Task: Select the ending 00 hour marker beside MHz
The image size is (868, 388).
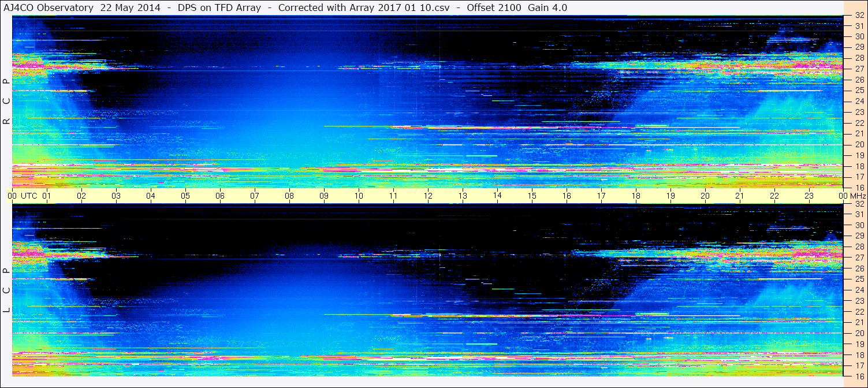Action: pyautogui.click(x=843, y=196)
